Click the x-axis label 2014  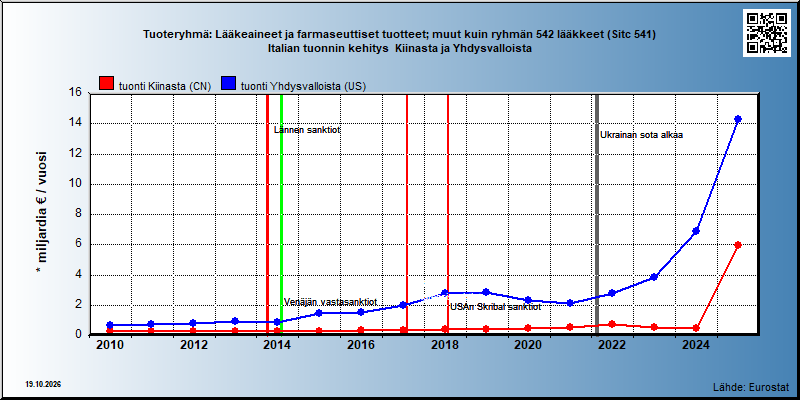(277, 345)
